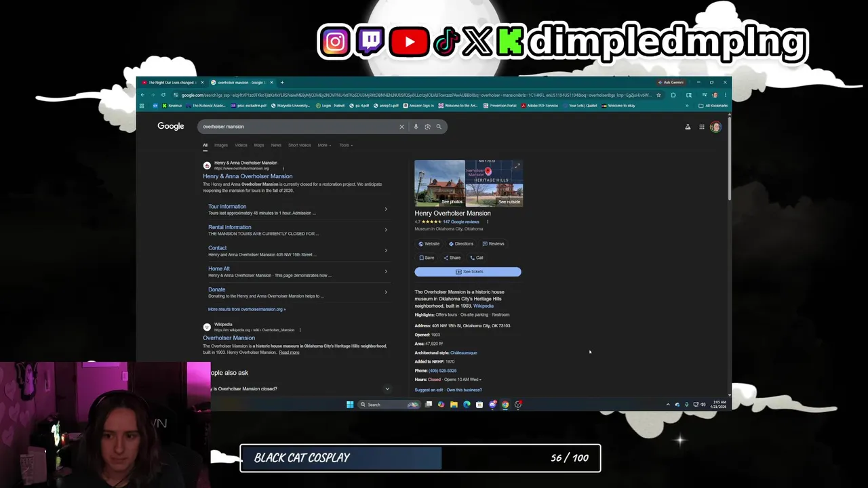Switch to the Images results tab
868x488 pixels.
(x=221, y=145)
